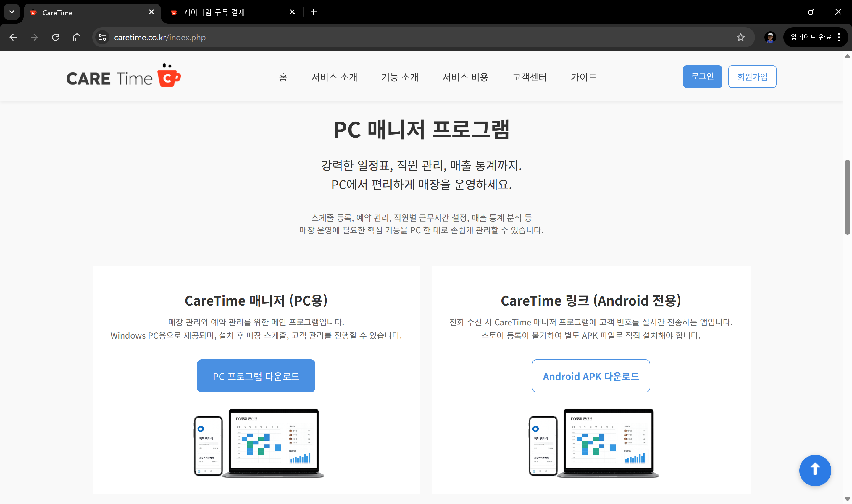
Task: Reload the page
Action: pyautogui.click(x=56, y=37)
